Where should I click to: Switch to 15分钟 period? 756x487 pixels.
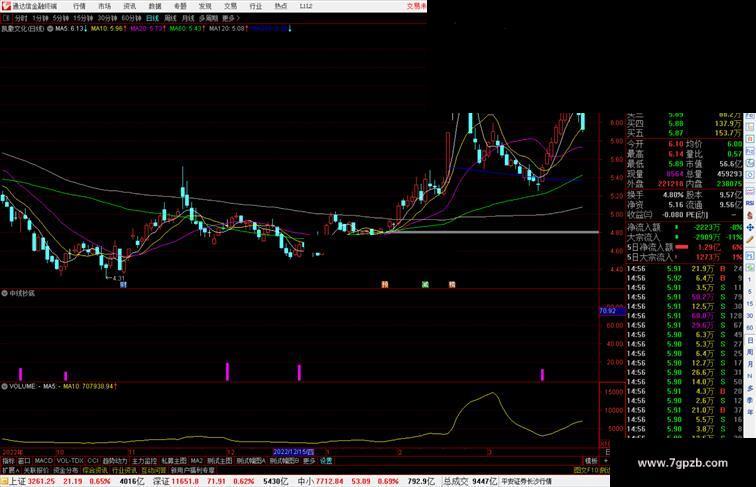(x=83, y=18)
